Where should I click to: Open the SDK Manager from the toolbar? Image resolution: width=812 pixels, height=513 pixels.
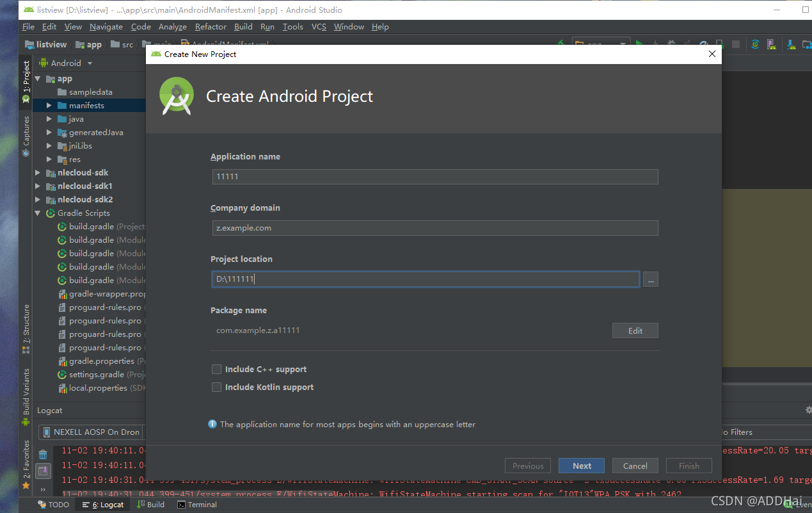792,44
